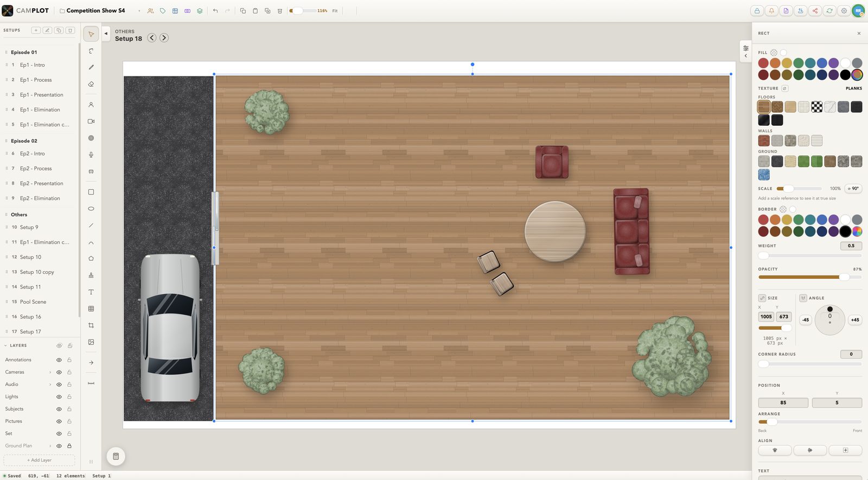Click the Fit zoom button
Screen dimensions: 868x480
[x=335, y=11]
